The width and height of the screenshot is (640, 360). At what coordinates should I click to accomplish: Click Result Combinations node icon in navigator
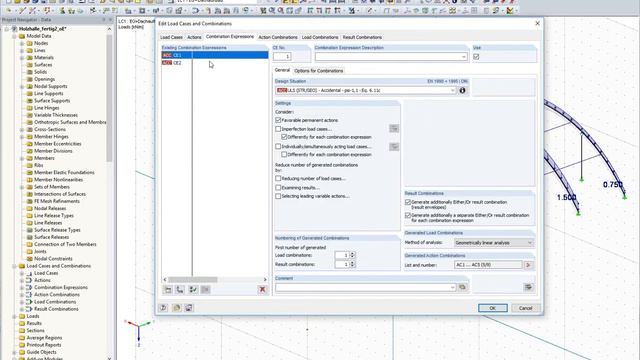tap(29, 309)
